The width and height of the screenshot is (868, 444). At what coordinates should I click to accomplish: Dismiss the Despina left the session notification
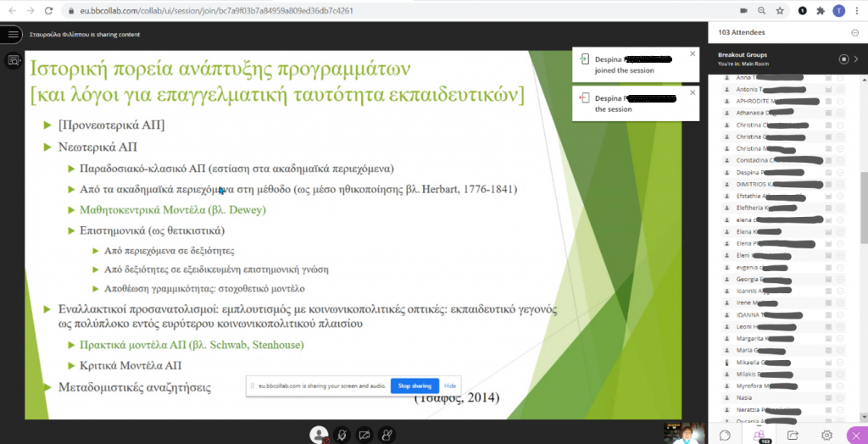(692, 92)
